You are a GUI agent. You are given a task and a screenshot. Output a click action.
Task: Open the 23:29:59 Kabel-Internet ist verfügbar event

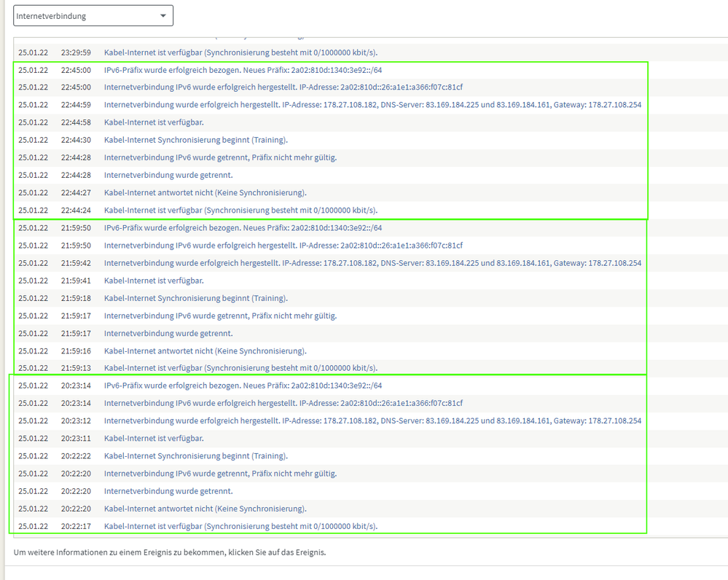(x=240, y=52)
